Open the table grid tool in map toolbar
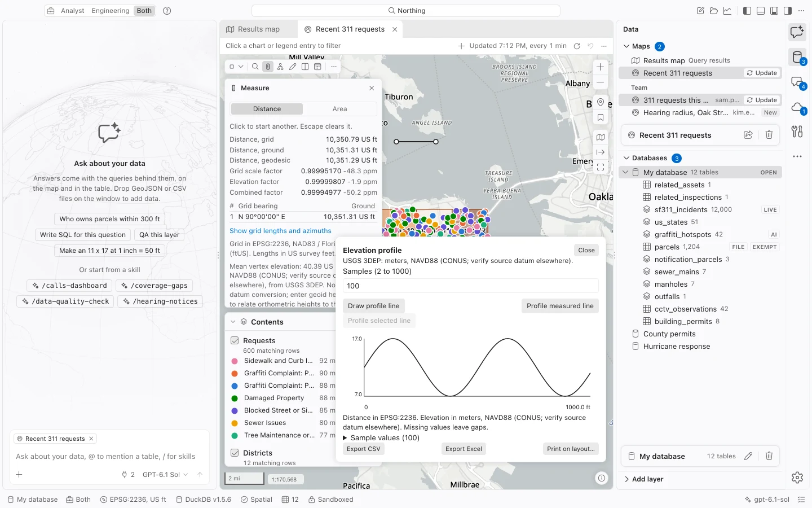This screenshot has width=812, height=508. pyautogui.click(x=317, y=67)
